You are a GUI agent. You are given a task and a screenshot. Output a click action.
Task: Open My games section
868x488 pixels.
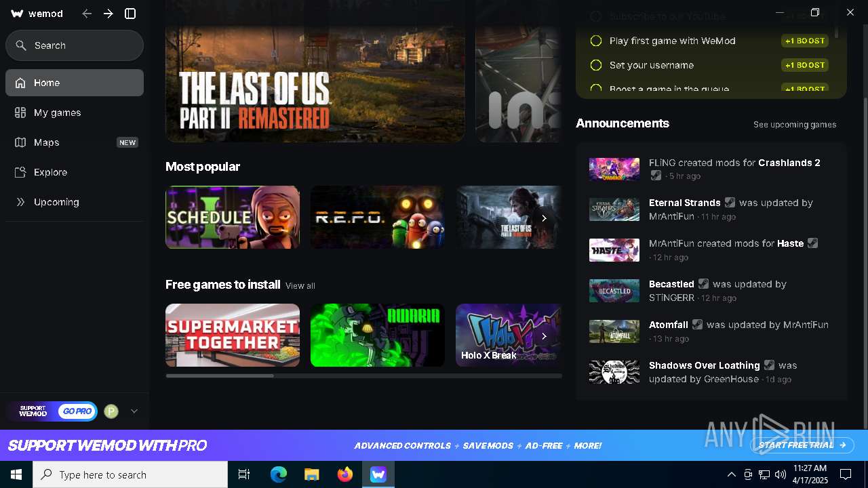75,113
